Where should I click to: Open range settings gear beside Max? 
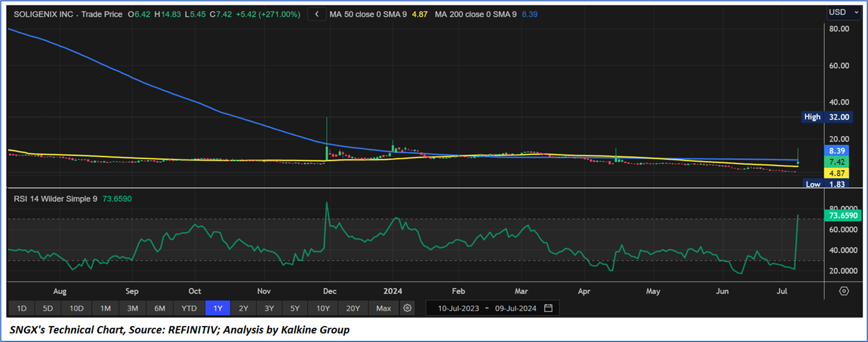pos(407,308)
